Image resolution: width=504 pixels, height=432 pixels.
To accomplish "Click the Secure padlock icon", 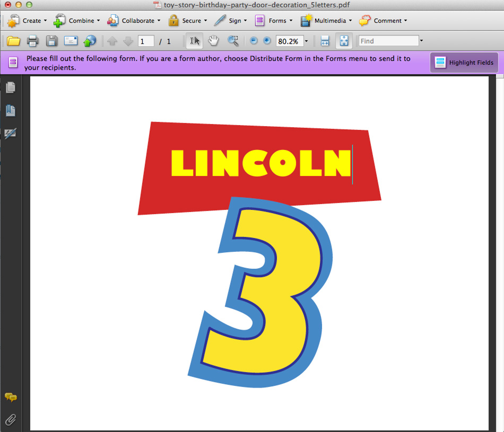I will coord(173,21).
